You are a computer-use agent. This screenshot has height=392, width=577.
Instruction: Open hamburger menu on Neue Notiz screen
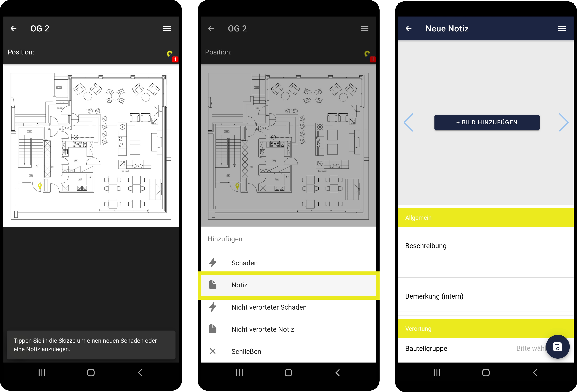[562, 29]
